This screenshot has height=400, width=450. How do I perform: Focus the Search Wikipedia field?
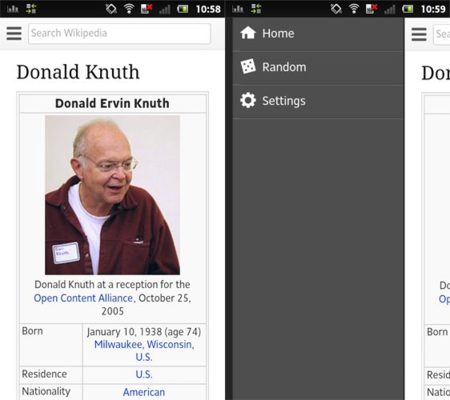[119, 33]
